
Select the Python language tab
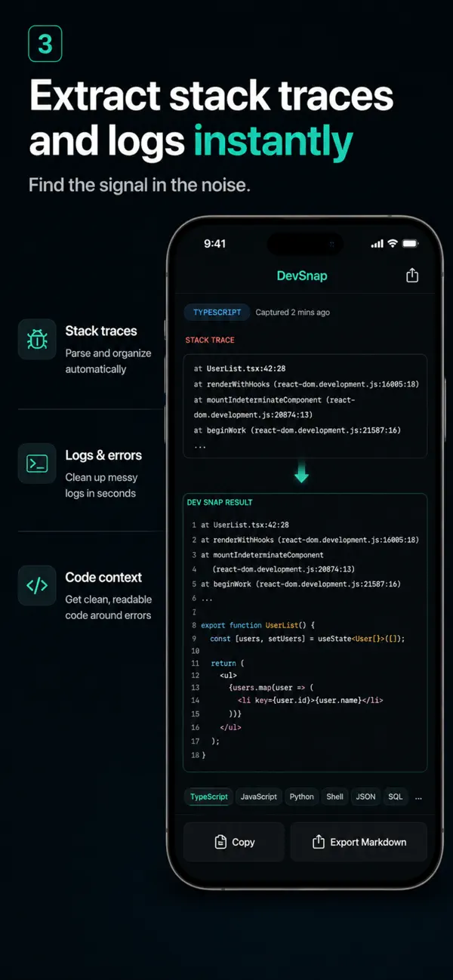[302, 797]
